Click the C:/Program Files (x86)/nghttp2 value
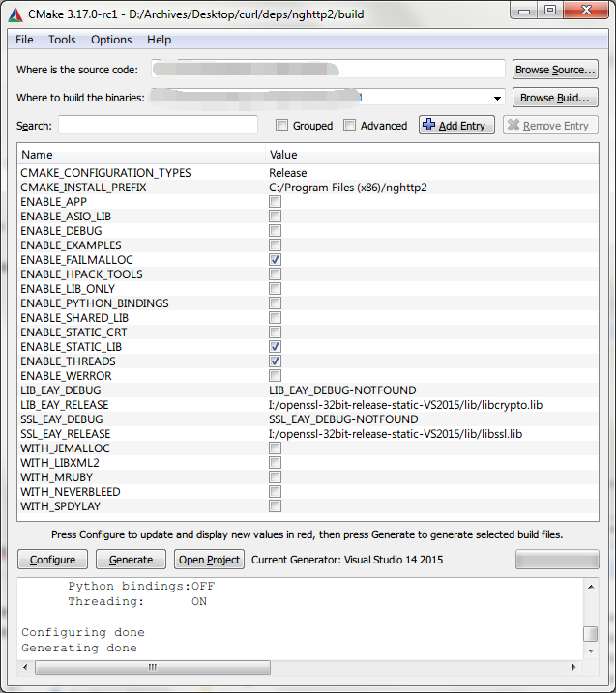Screen dimensions: 616x693 348,188
